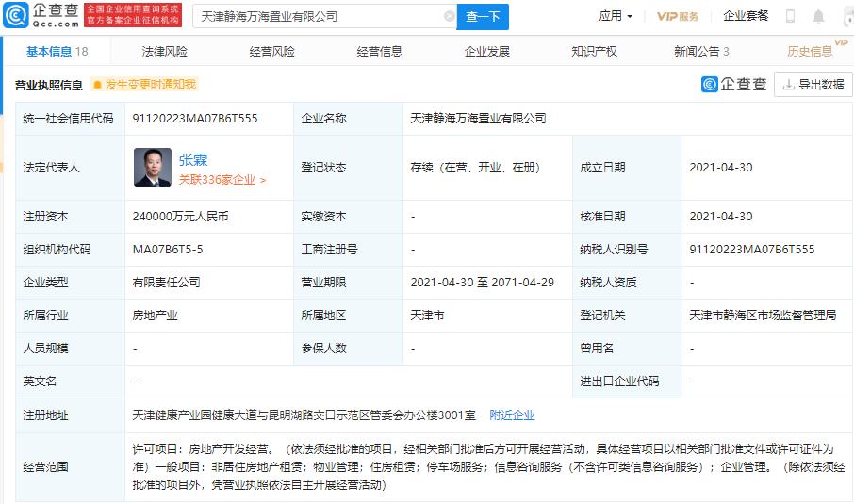Select the registered address text
Image resolution: width=854 pixels, height=504 pixels.
304,415
